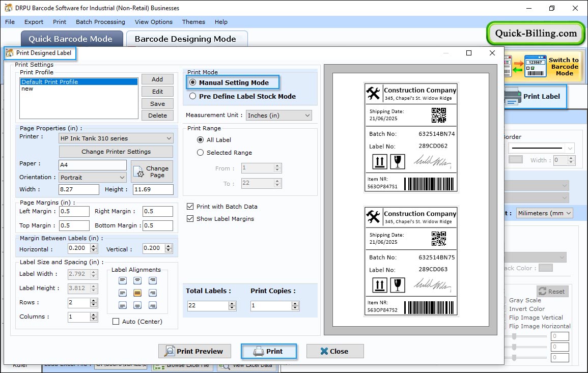Increase Horizontal margin stepper

94,246
